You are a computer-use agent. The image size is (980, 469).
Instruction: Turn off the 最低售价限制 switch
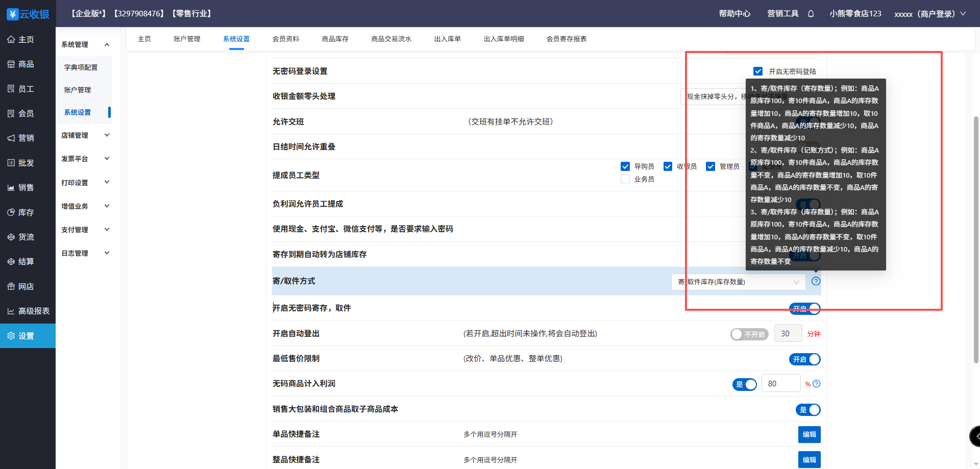pos(804,359)
